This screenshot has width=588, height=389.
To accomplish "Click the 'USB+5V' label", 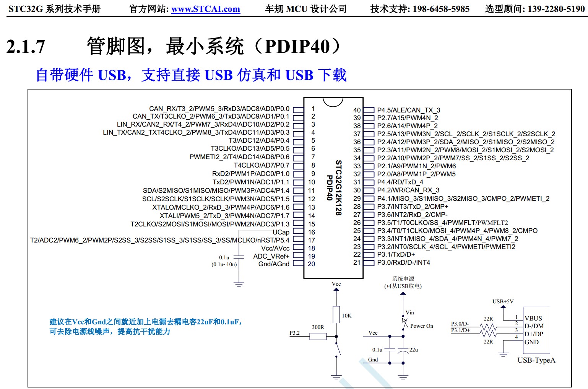I will tap(503, 301).
